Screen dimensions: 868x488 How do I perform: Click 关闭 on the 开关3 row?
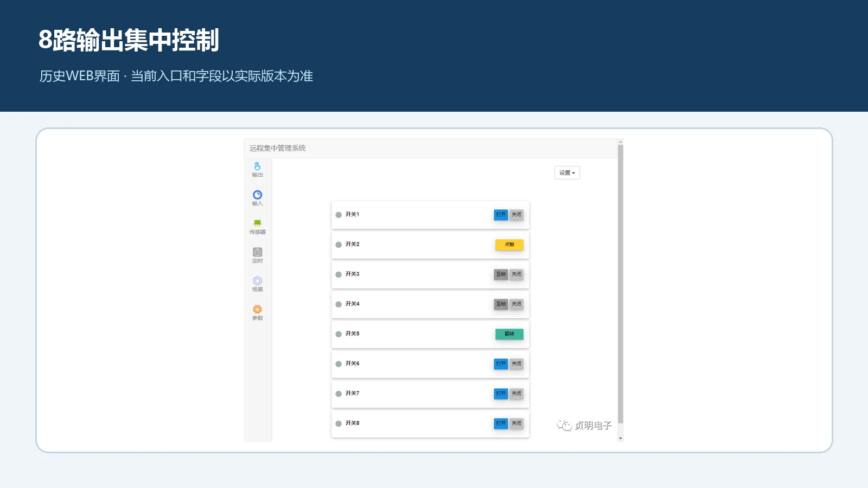click(516, 274)
